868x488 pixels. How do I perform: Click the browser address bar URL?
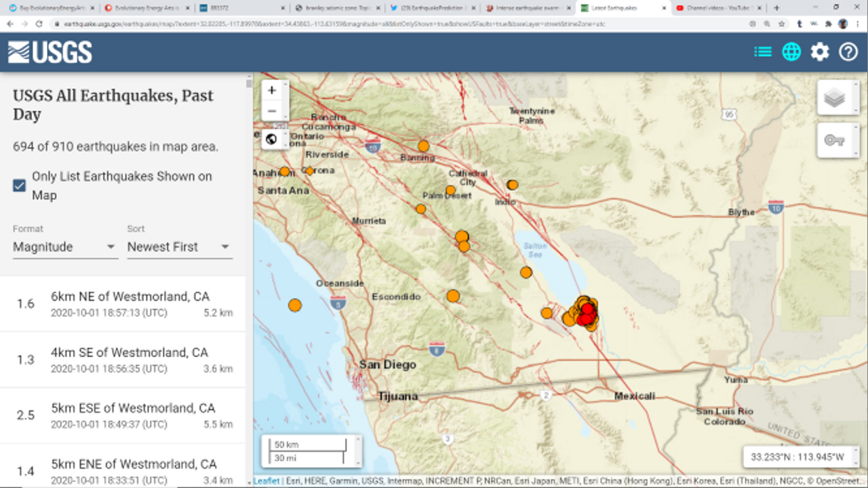332,24
